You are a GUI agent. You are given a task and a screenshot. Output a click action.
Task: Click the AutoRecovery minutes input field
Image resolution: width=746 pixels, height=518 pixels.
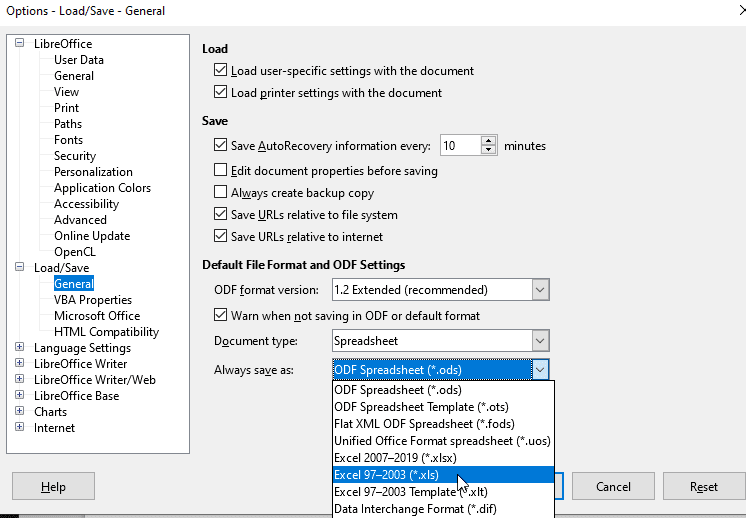461,146
